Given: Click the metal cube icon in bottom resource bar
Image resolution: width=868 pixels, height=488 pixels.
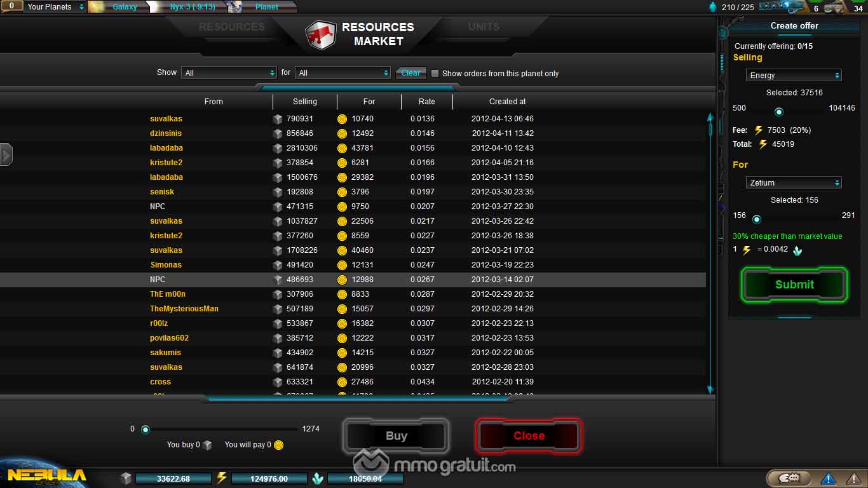Looking at the screenshot, I should [126, 478].
